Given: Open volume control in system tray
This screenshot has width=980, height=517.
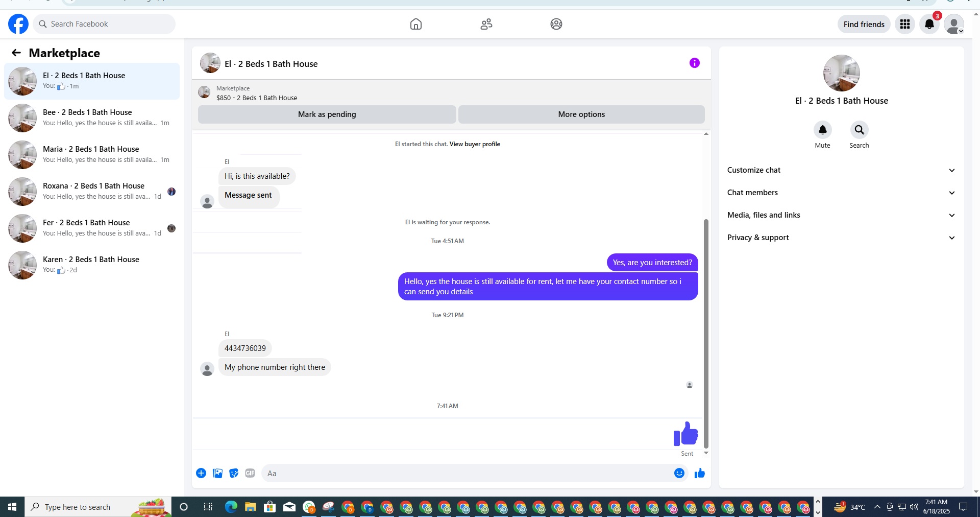Looking at the screenshot, I should [914, 507].
